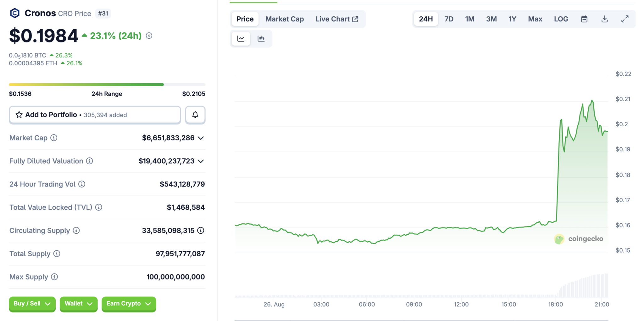Viewport: 644px width, 321px height.
Task: Set chart range to 1M
Action: pyautogui.click(x=470, y=19)
